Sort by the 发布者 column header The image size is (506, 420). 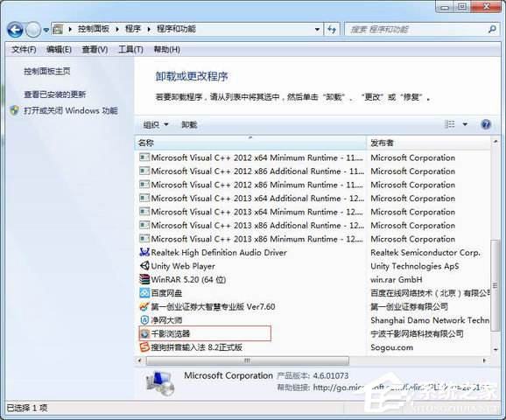(428, 143)
